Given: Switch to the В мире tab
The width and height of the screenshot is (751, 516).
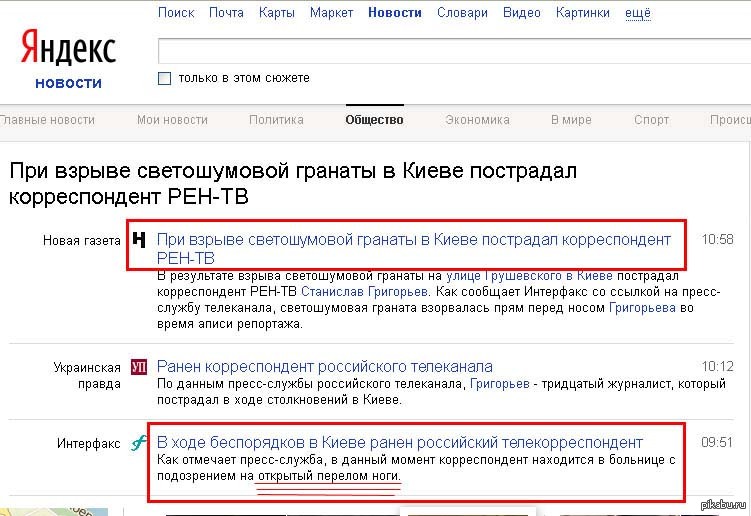Looking at the screenshot, I should [x=571, y=120].
